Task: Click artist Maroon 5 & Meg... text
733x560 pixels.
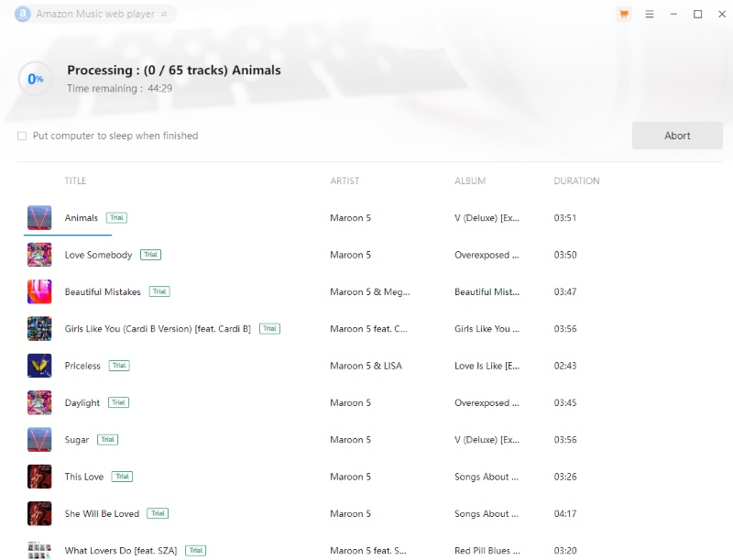Action: click(370, 291)
